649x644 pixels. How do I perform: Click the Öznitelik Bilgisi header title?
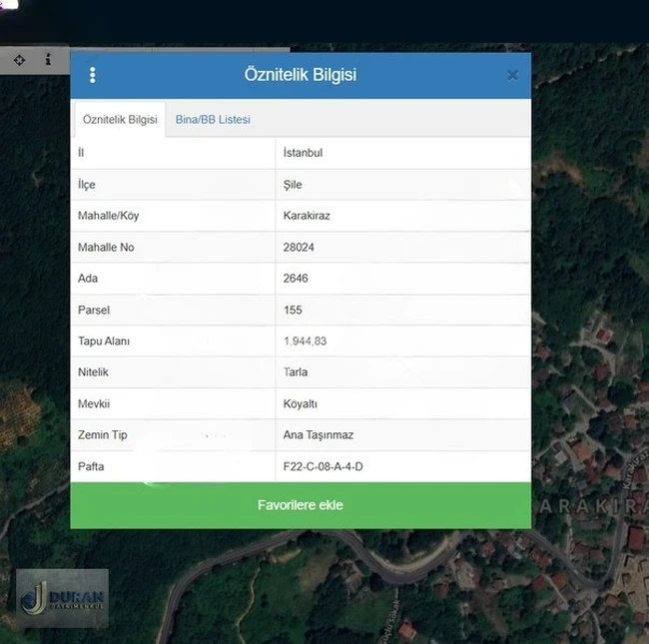tap(301, 75)
